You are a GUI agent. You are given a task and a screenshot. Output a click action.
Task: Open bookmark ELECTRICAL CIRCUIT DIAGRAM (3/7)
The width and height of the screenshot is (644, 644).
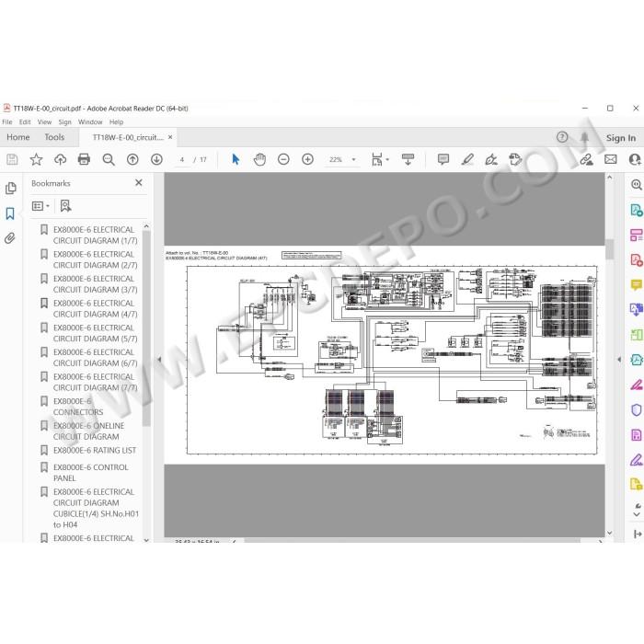point(95,284)
